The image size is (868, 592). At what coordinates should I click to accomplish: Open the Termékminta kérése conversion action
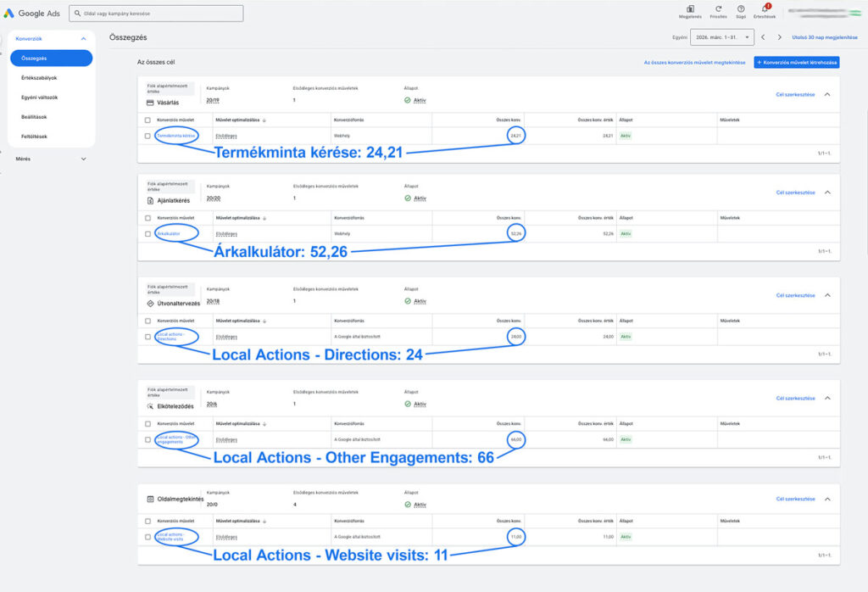176,136
